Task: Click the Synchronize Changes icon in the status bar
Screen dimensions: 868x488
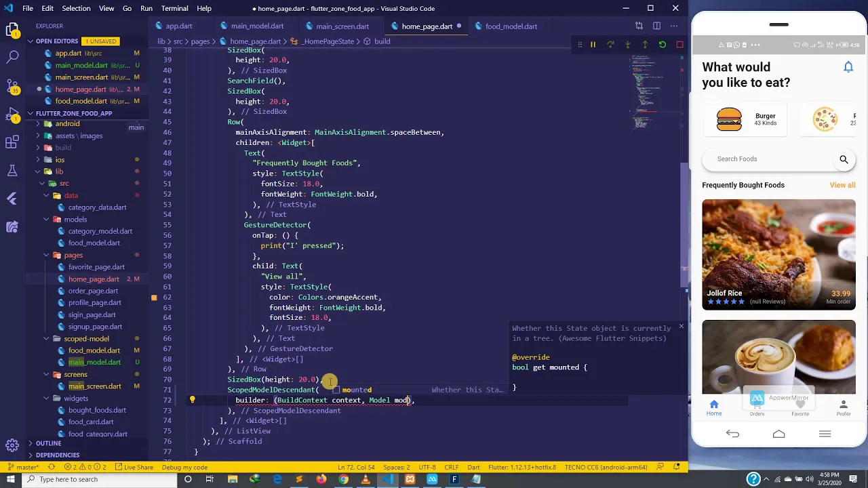Action: tap(53, 467)
